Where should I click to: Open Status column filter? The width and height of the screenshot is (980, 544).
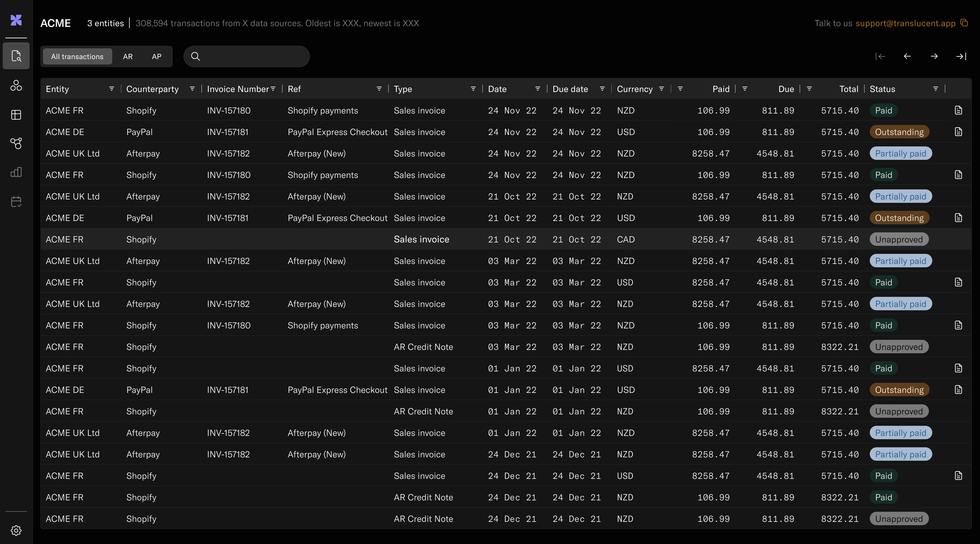935,89
